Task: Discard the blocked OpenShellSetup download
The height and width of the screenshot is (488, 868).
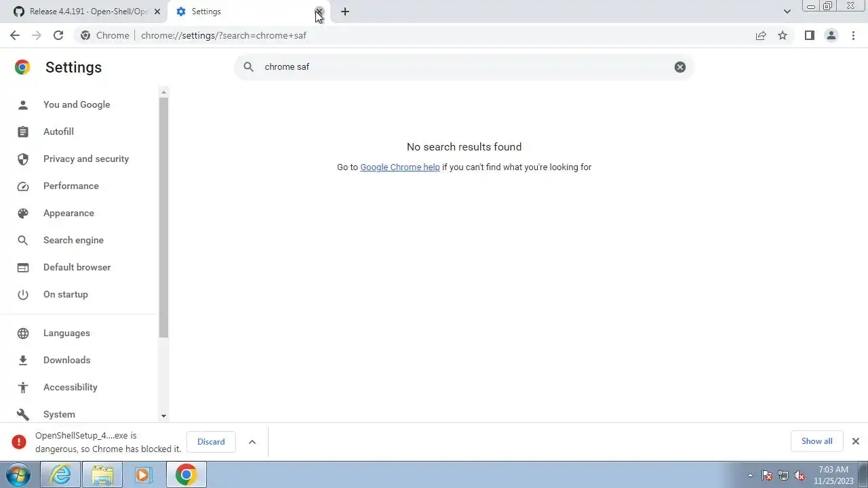Action: 211,441
